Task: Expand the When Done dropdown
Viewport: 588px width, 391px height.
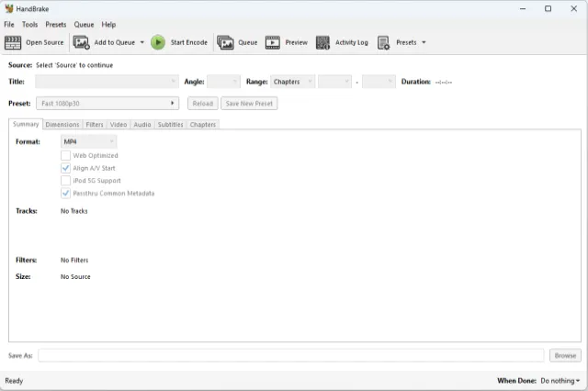Action: pyautogui.click(x=559, y=380)
